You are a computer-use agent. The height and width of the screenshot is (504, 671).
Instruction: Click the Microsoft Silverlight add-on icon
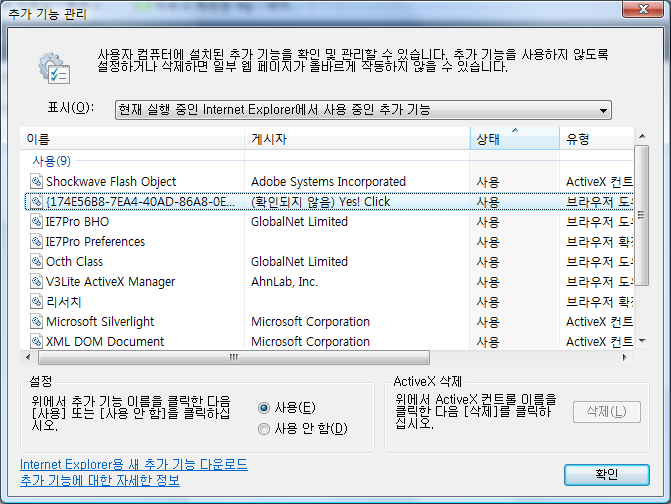(36, 321)
